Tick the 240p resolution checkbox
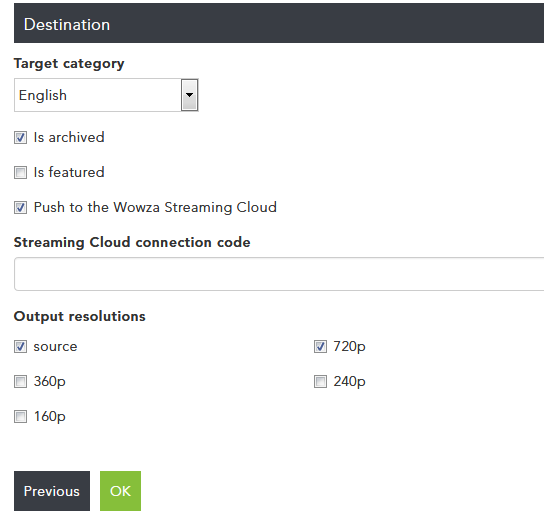The height and width of the screenshot is (525, 544). 320,381
